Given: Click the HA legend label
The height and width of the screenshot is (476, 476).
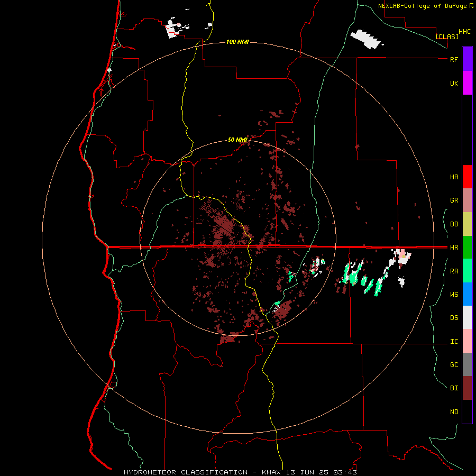Looking at the screenshot, I should pos(454,177).
